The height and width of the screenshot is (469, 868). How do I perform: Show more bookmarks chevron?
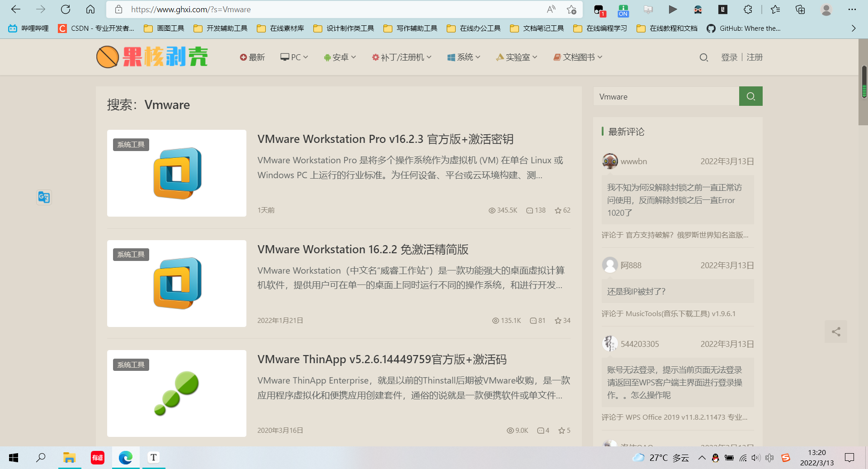854,28
